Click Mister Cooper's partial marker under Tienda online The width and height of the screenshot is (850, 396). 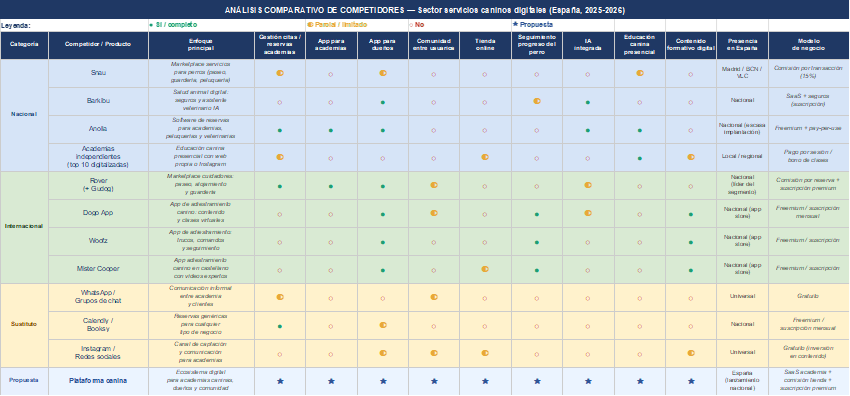point(485,269)
